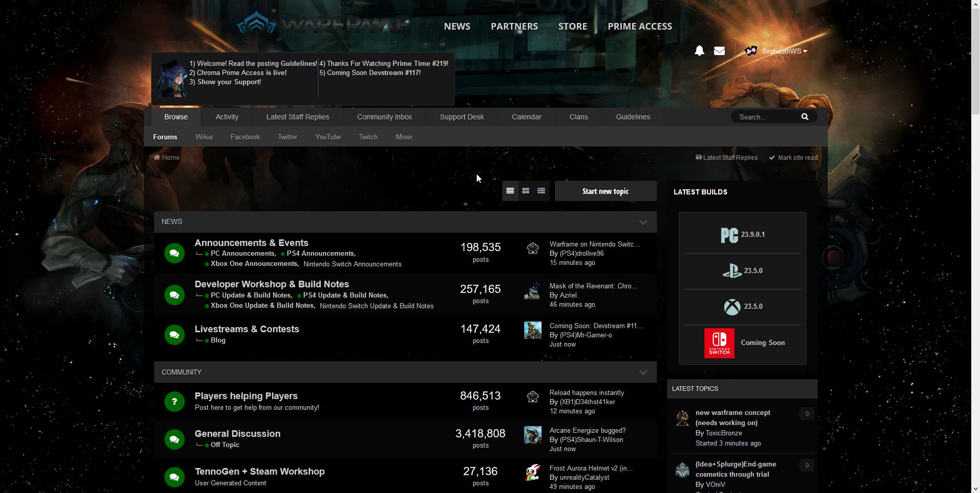Click the Mixer sub-navigation link
The height and width of the screenshot is (493, 980).
[404, 137]
